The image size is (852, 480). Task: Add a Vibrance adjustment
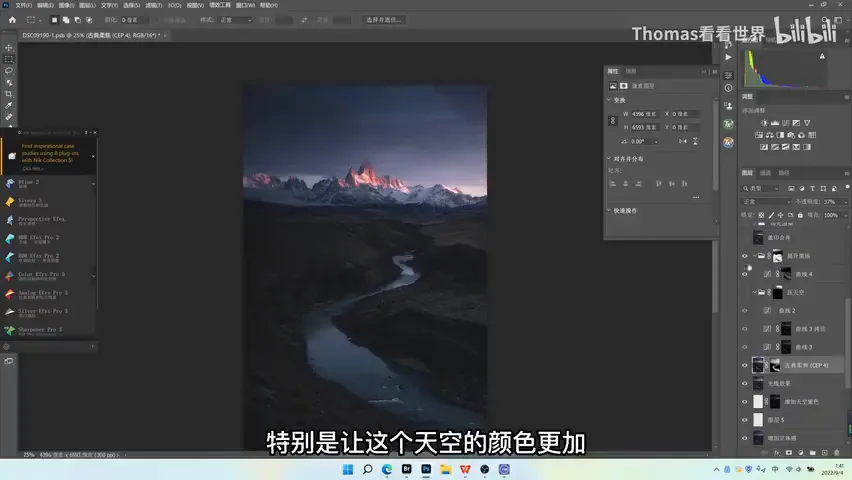pyautogui.click(x=807, y=123)
